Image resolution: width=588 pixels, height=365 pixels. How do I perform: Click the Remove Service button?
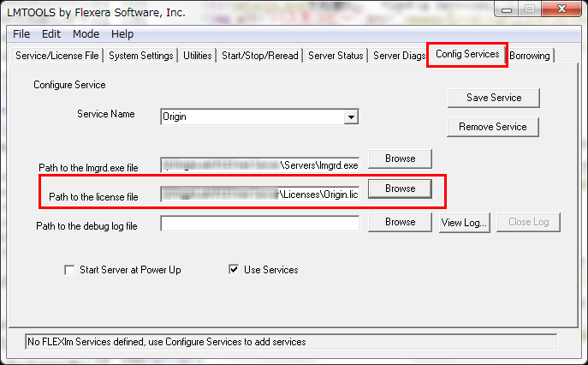[493, 127]
